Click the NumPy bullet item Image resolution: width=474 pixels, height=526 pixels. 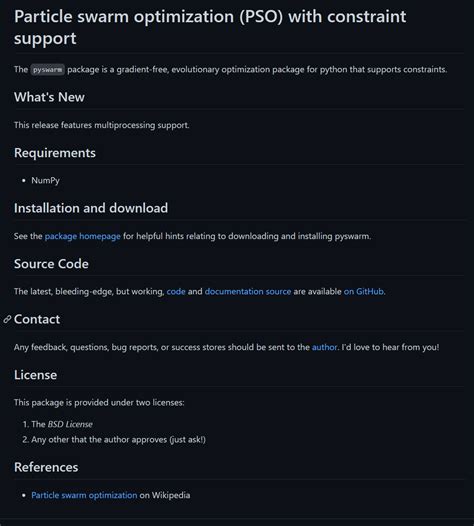46,180
